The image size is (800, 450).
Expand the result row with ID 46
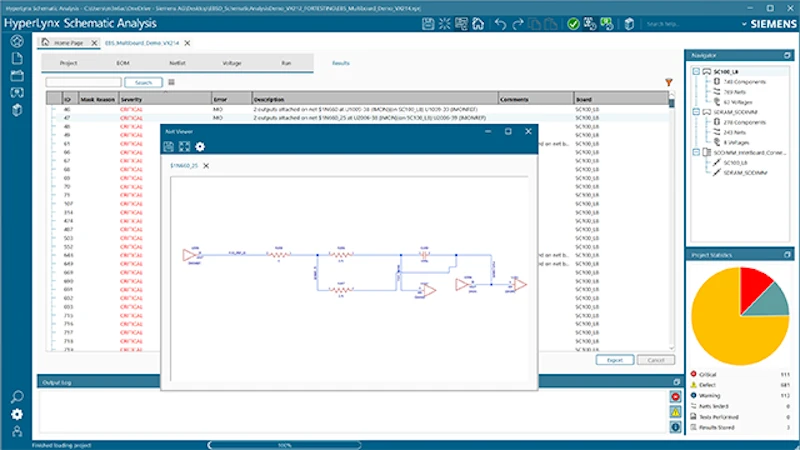point(54,109)
